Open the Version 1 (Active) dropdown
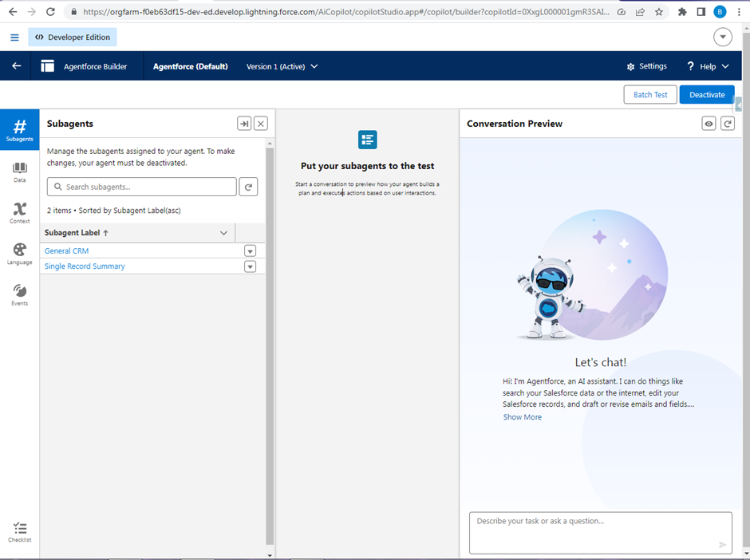Screen dimensions: 750x560 click(282, 66)
